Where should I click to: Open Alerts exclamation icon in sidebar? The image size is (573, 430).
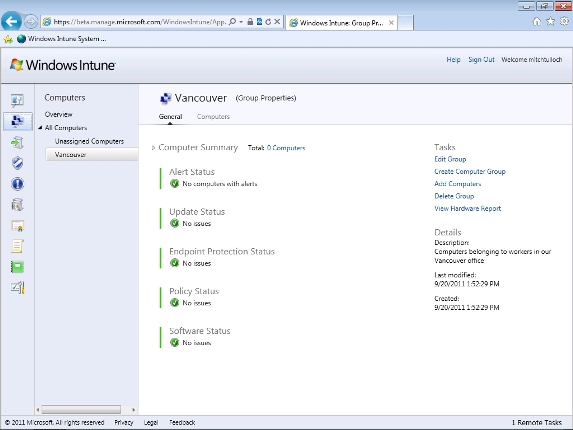click(x=17, y=184)
